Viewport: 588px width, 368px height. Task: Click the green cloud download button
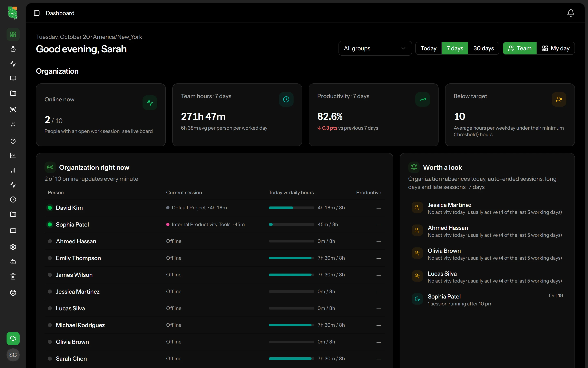tap(13, 339)
